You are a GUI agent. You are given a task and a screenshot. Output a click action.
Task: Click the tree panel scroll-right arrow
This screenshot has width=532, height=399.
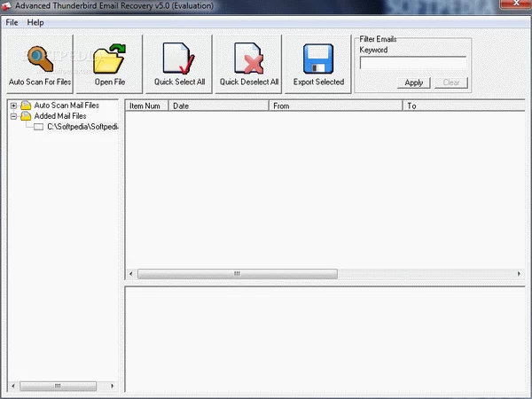(113, 386)
